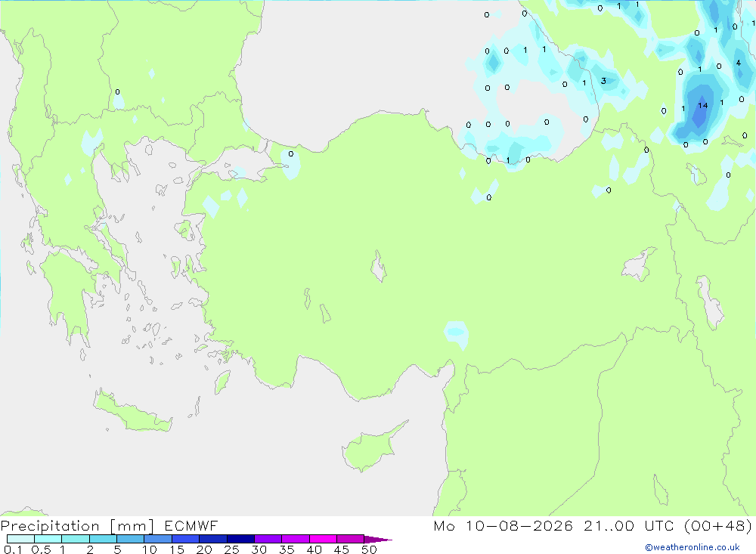The image size is (756, 554).
Task: Click the '(00+48)' forecast offset text
Action: tap(717, 525)
